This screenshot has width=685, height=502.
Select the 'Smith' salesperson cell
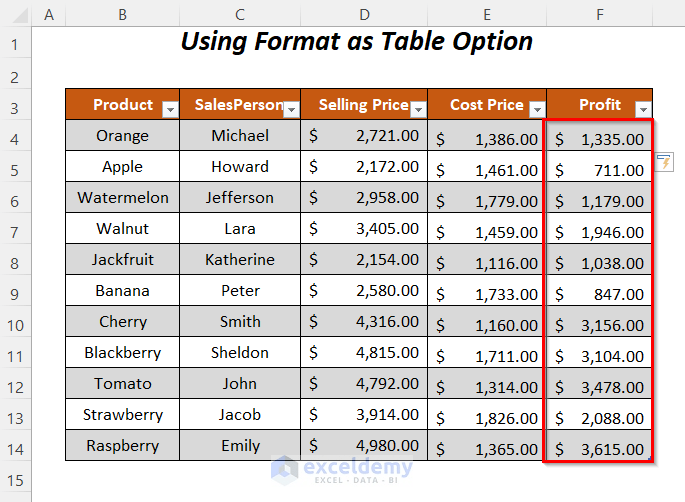click(240, 322)
